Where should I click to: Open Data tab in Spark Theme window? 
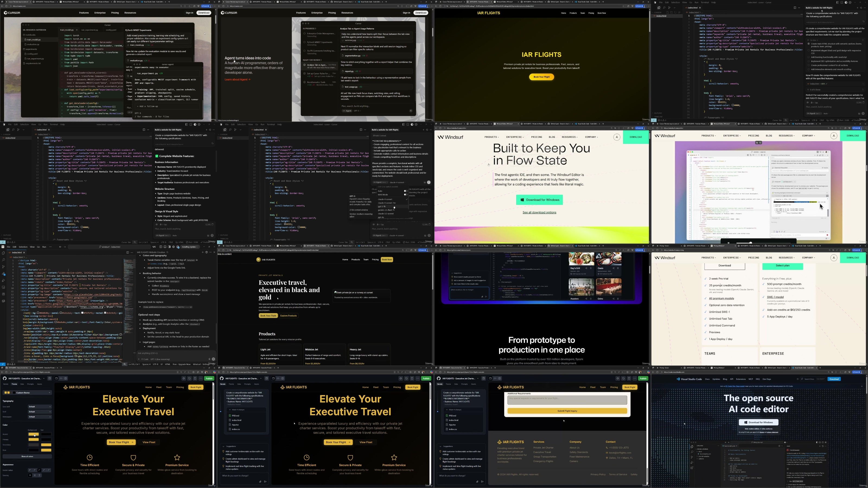(x=22, y=384)
